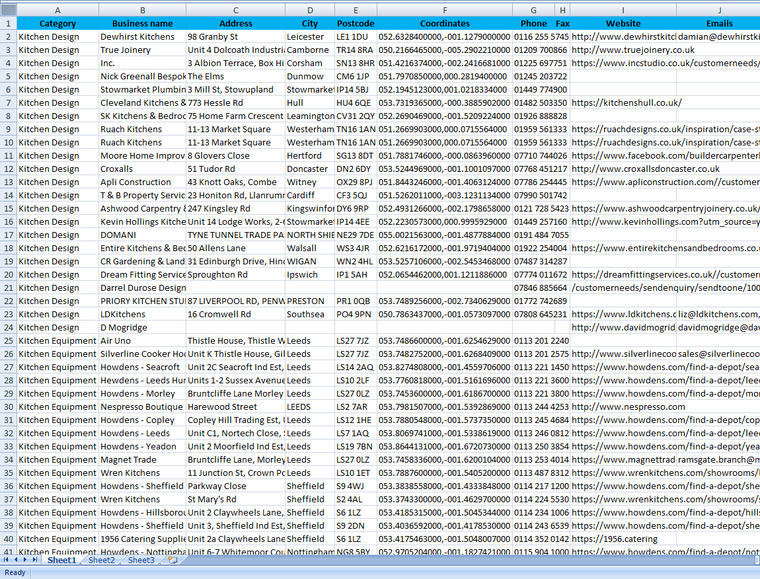Open the truejoinery.co.uk website link

pyautogui.click(x=633, y=50)
